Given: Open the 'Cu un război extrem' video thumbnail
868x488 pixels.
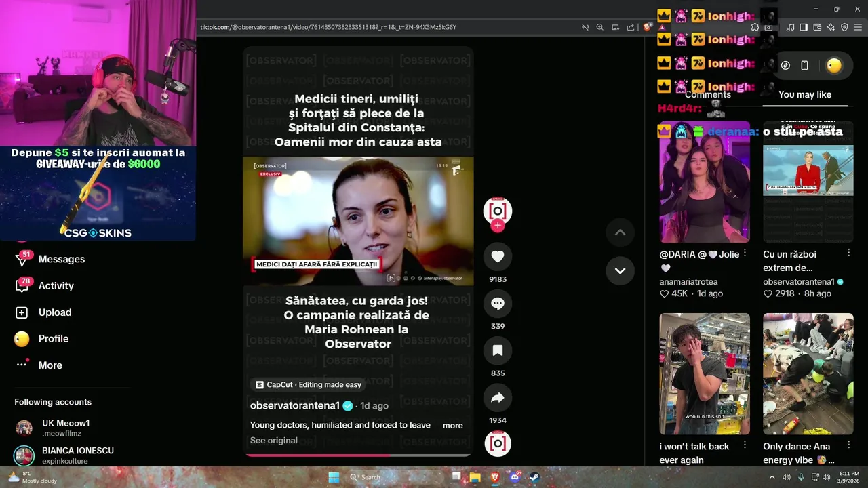Looking at the screenshot, I should (808, 182).
